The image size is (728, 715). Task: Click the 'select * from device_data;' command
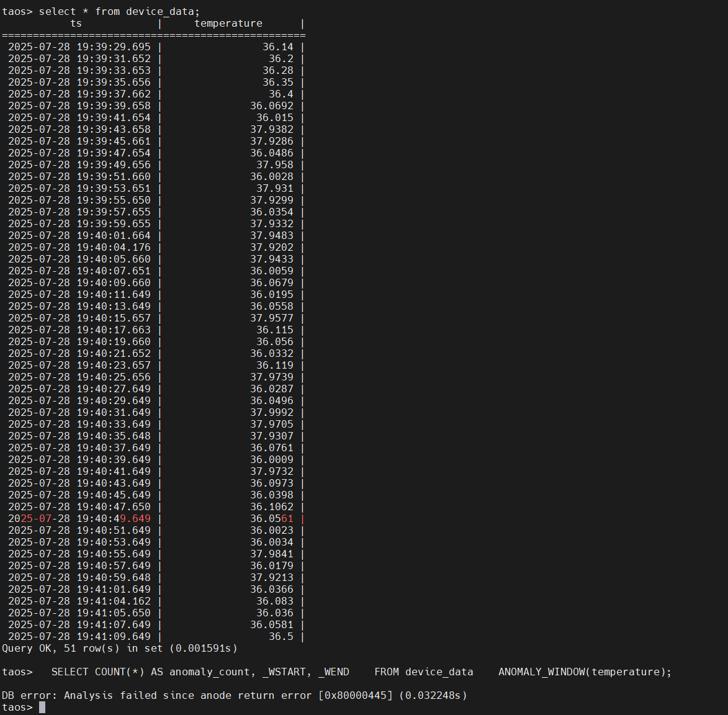[119, 12]
